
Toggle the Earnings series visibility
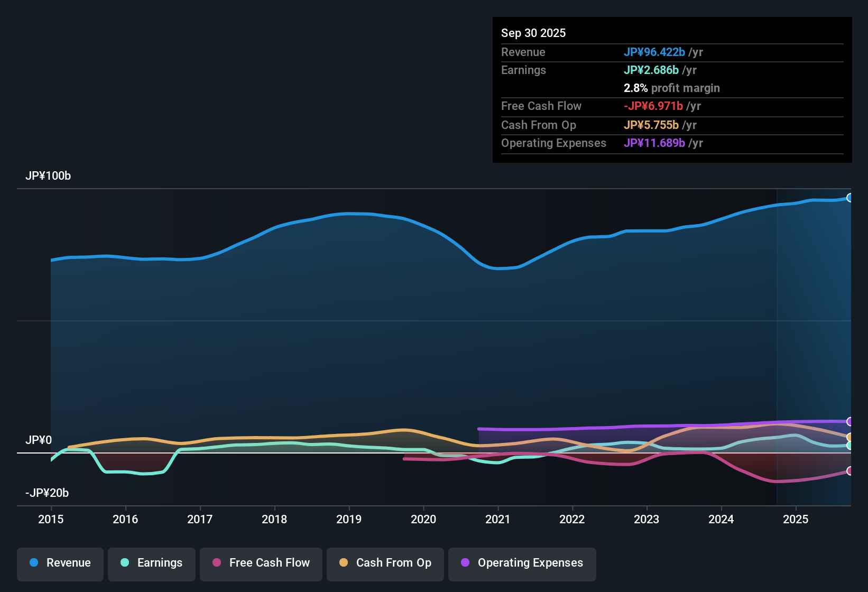151,563
